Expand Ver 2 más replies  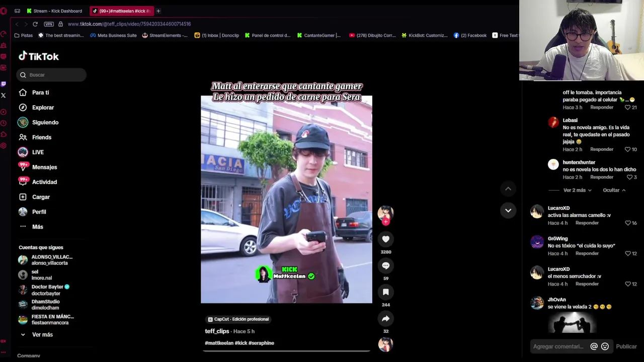tap(577, 190)
